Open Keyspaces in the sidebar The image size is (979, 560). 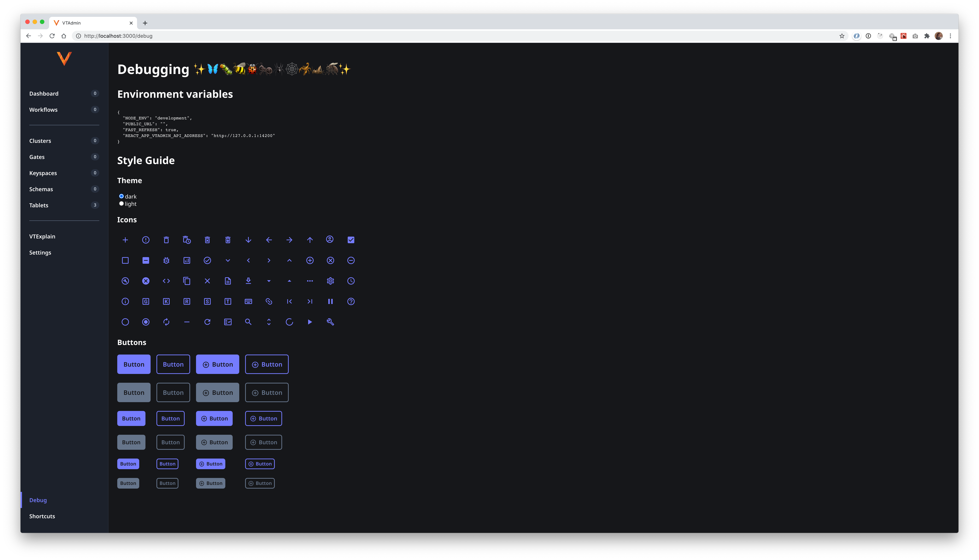(43, 173)
